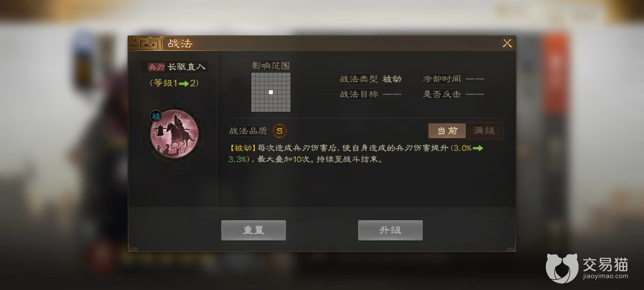Close the 战法 dialog window
Viewport: 644px width, 290px height.
point(507,43)
